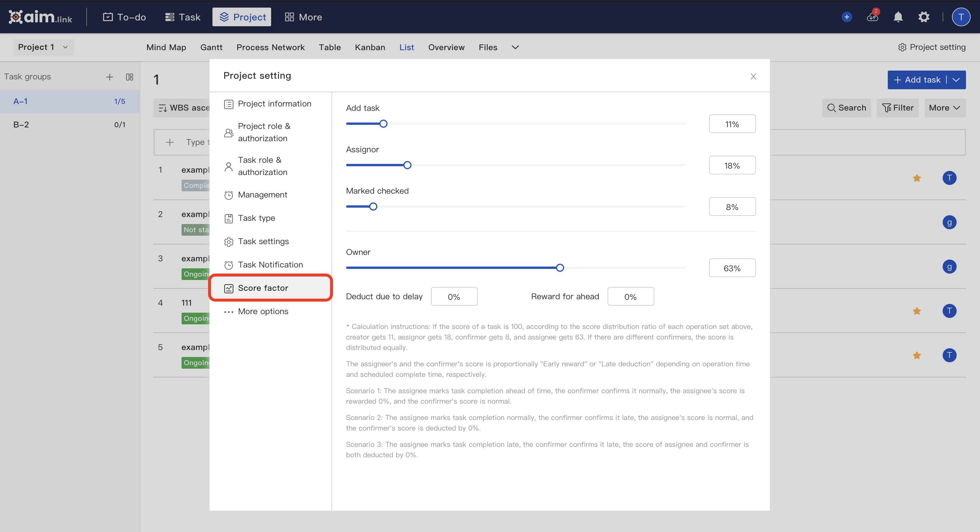Click the Filter button
The height and width of the screenshot is (532, 980).
click(x=897, y=108)
